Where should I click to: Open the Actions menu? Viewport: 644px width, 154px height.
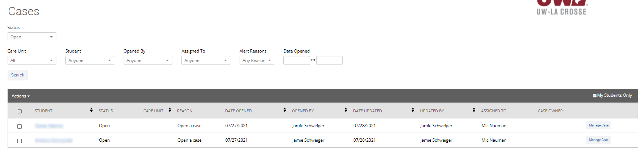21,96
